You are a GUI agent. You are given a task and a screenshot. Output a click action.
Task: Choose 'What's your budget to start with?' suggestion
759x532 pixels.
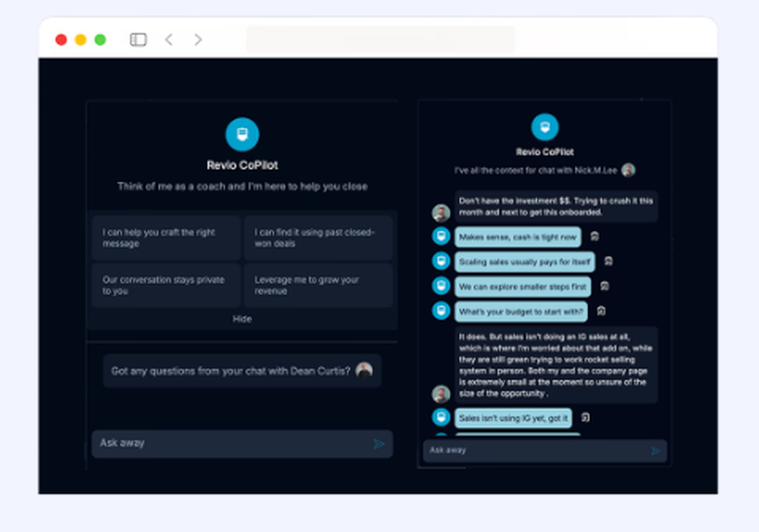pos(521,312)
